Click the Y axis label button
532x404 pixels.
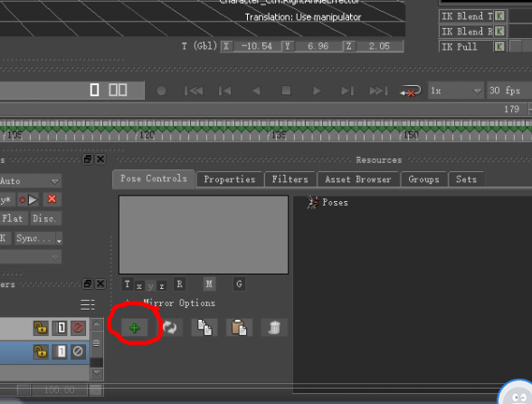point(288,46)
